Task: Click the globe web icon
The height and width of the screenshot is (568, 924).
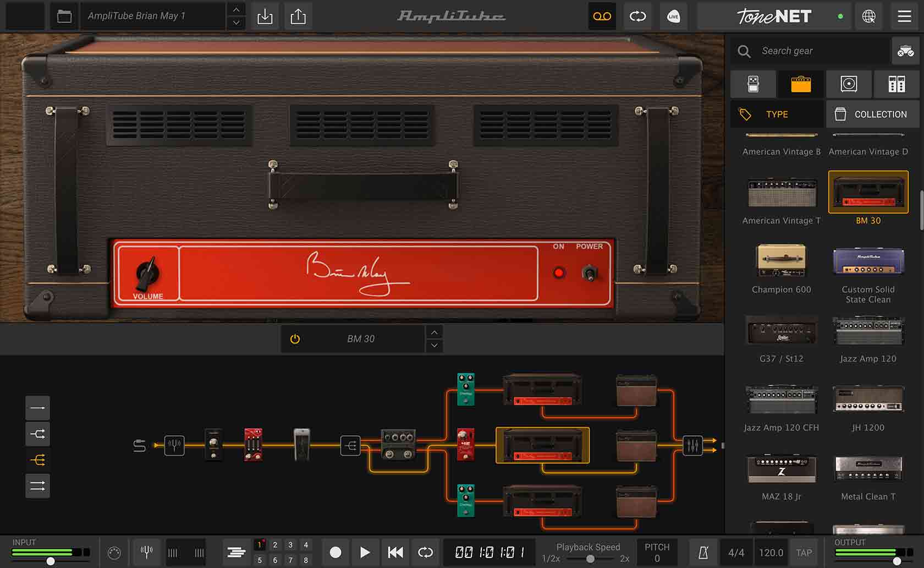Action: [x=869, y=16]
